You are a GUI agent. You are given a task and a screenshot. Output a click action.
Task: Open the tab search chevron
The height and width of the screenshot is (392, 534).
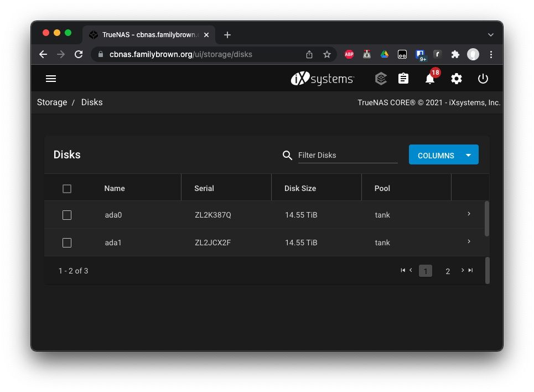491,35
